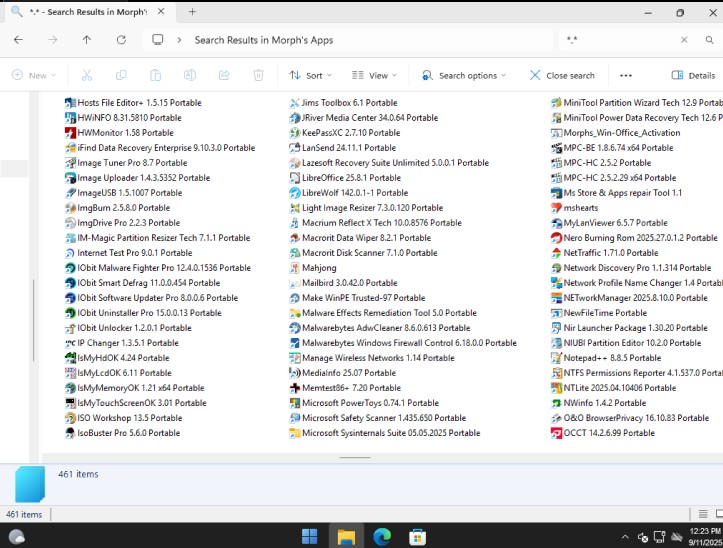Select MPC-BE 1.8.6.74 x64 Portable
Viewport: 723px width, 548px height.
pos(612,148)
